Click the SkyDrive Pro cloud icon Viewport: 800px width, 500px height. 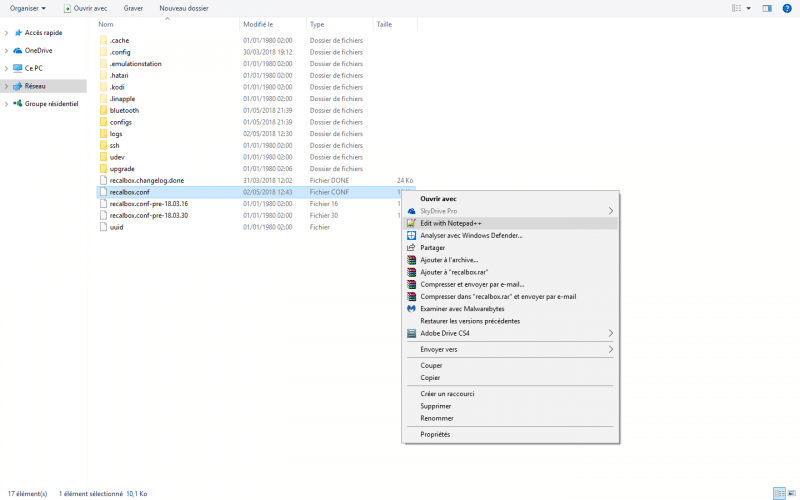411,211
